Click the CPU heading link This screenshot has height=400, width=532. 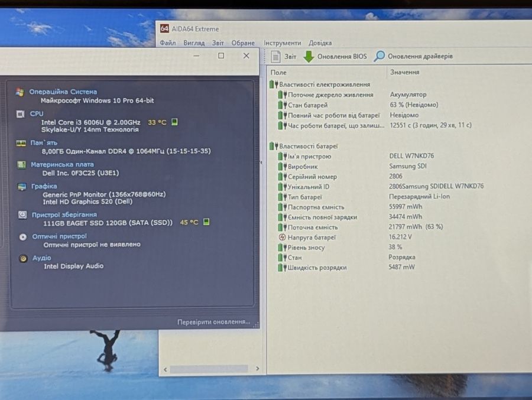click(37, 113)
